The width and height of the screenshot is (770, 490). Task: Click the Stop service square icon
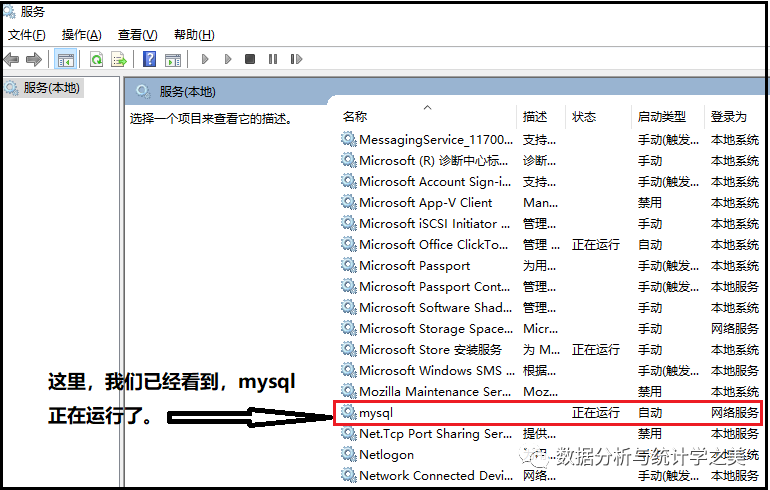pyautogui.click(x=250, y=59)
